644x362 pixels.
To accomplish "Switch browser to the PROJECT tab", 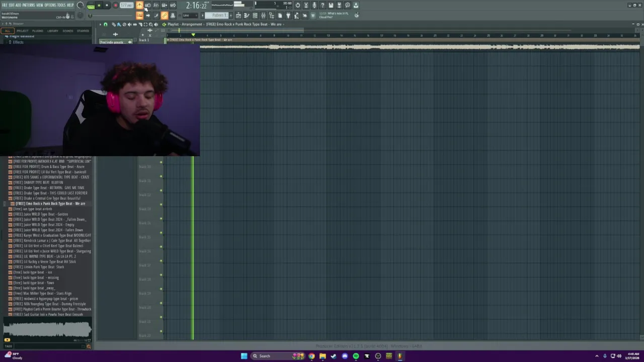I will [x=23, y=31].
